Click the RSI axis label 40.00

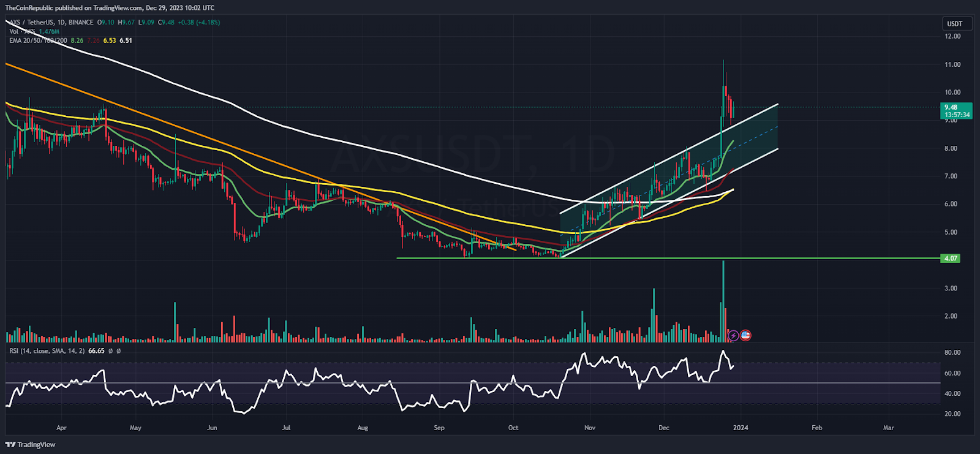952,393
